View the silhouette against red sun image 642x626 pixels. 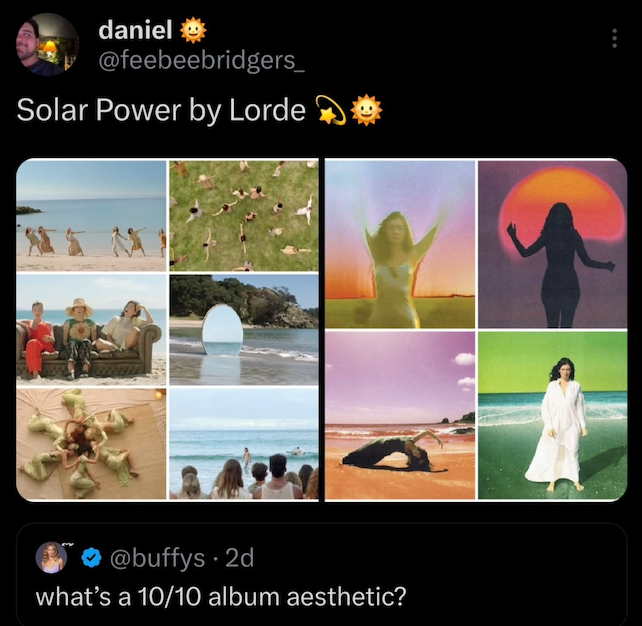coord(553,244)
